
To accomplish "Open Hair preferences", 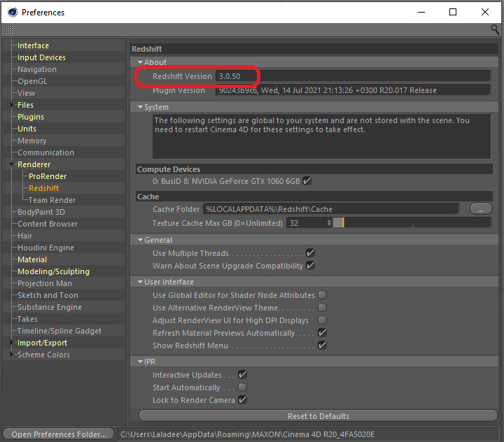I will tap(24, 236).
